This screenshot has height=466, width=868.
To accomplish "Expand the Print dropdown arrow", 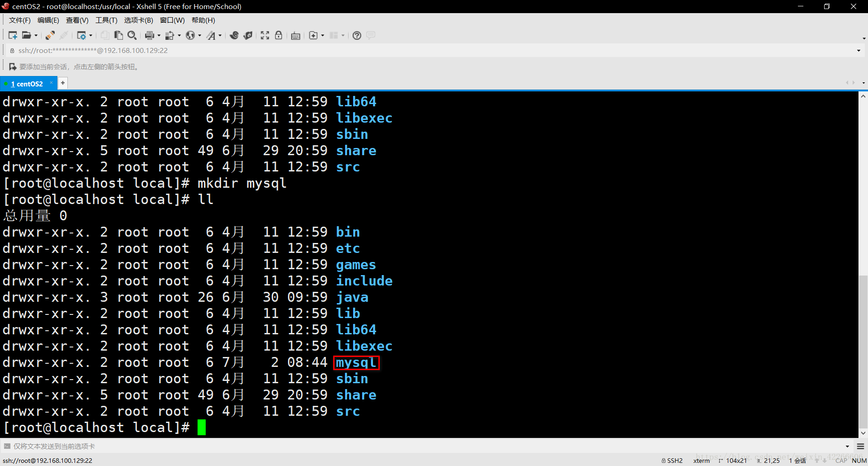I will (159, 35).
